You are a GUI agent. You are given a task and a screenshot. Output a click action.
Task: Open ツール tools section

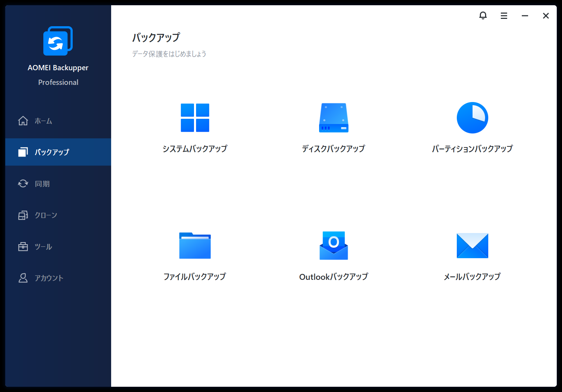(x=43, y=247)
